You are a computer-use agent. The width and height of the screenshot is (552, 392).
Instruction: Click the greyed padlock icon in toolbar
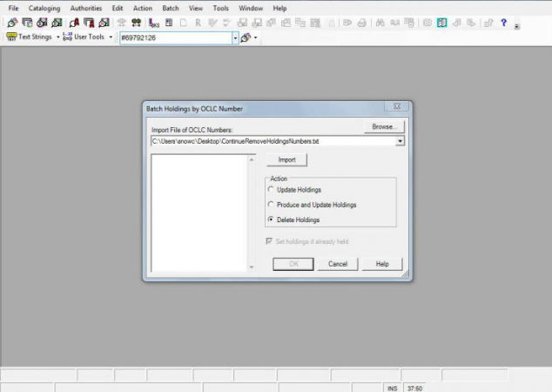coord(332,24)
